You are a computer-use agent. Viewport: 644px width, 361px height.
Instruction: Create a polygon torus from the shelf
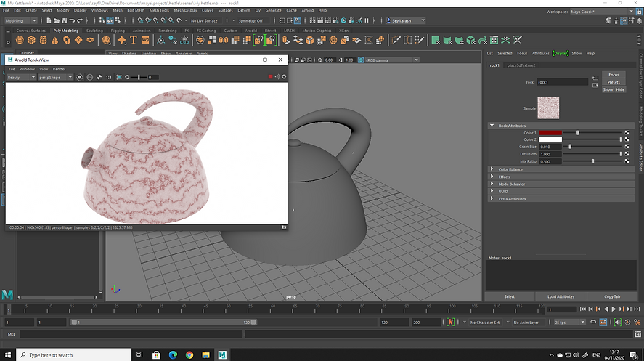click(67, 40)
